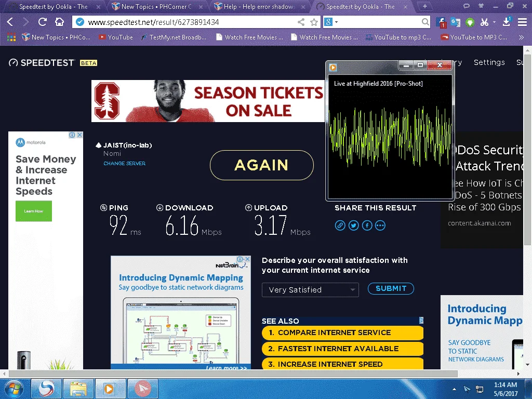Open the YouTube to mp3 C... bookmark

pos(398,37)
